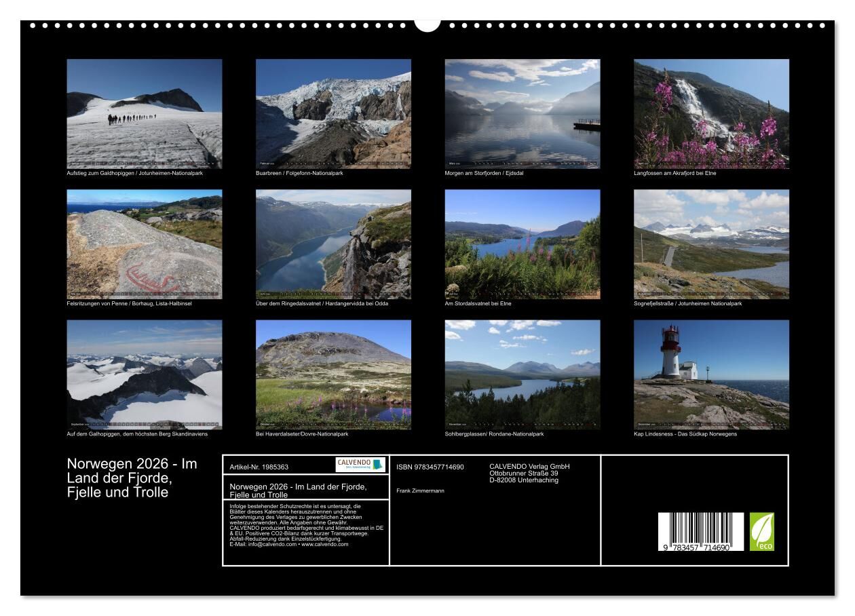Screen dimensions: 855x616
Task: Select the Sognefjellstraße road thumbnail
Action: click(x=711, y=244)
